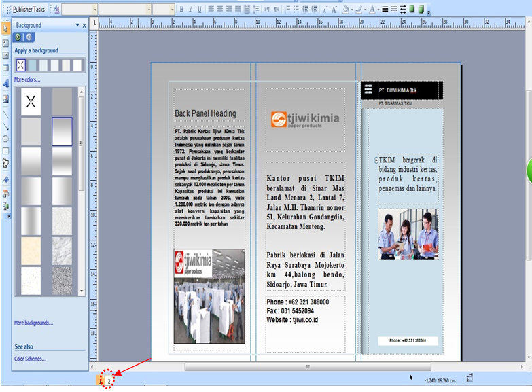
Task: Click the Line/Border Style icon
Action: (x=385, y=10)
